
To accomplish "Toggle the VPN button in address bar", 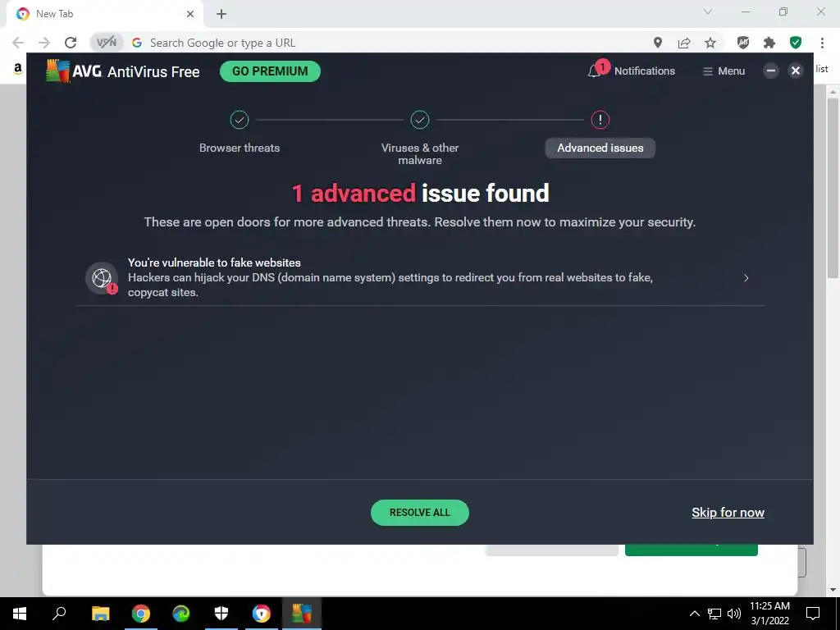I will click(106, 43).
